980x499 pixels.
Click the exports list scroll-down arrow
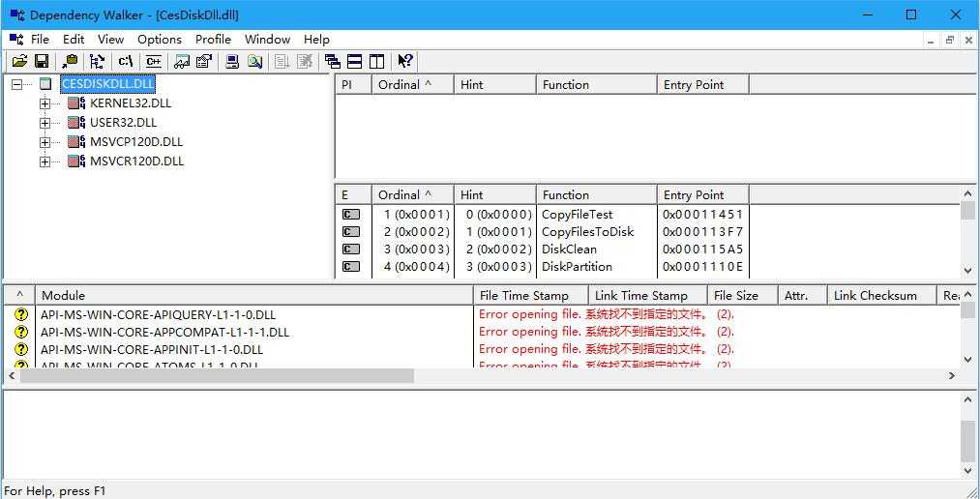click(968, 271)
